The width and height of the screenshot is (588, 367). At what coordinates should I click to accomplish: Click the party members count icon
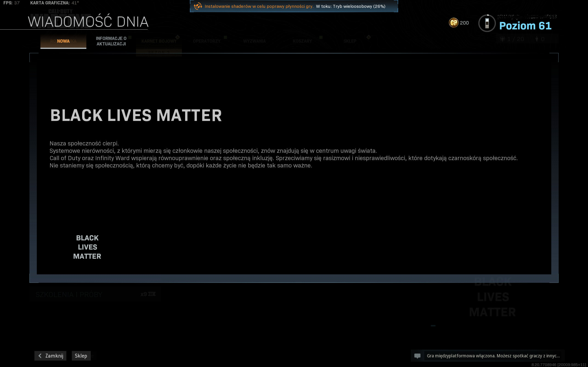point(503,39)
